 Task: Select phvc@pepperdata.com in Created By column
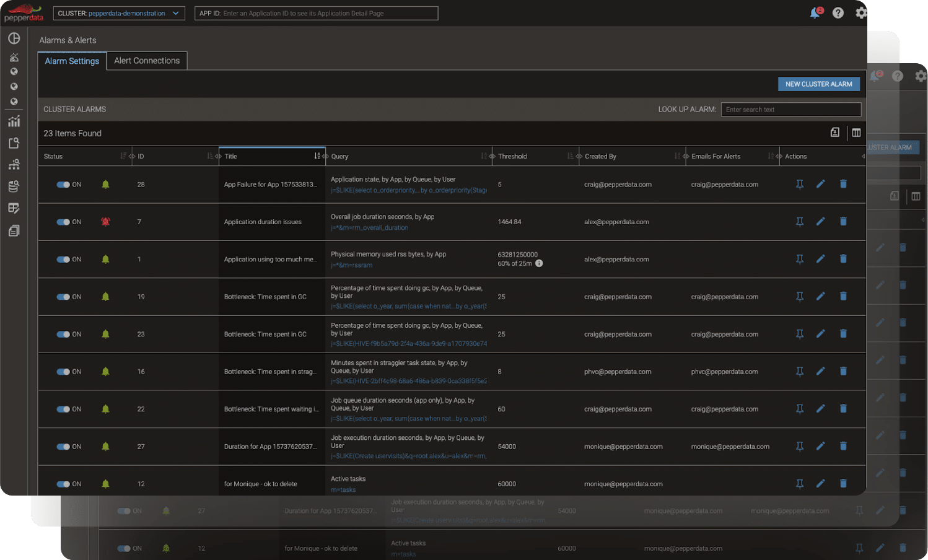[618, 372]
